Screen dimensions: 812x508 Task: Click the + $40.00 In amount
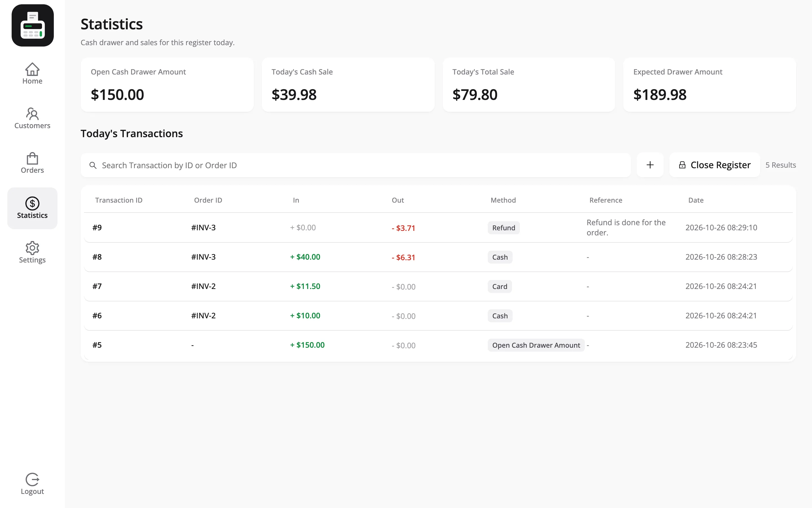305,257
